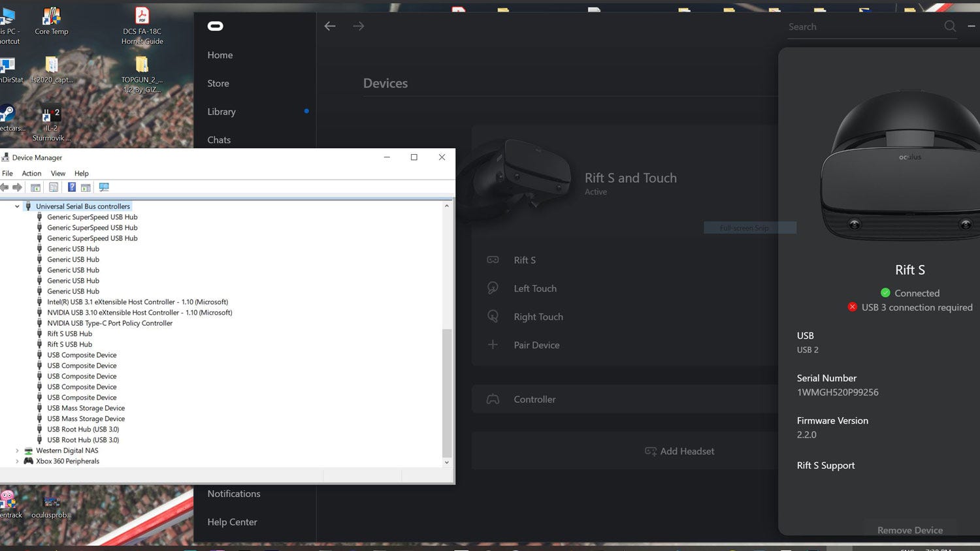Go forward in Oculus app

point(359,26)
